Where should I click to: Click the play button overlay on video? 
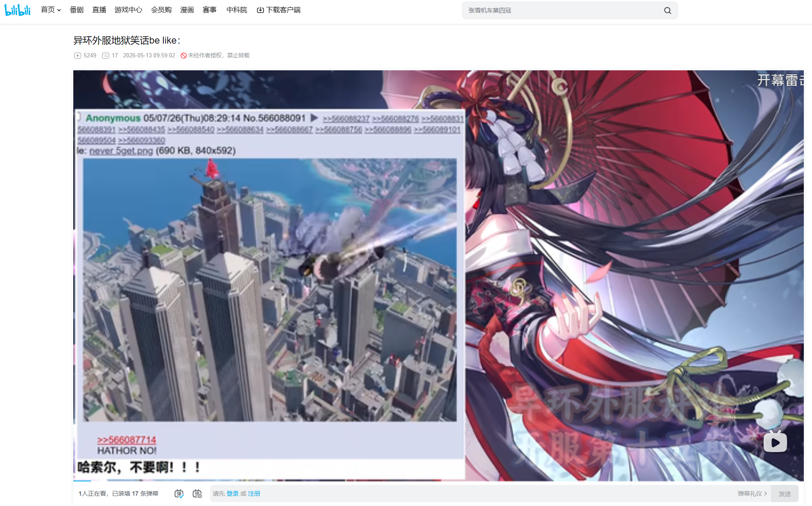click(775, 442)
